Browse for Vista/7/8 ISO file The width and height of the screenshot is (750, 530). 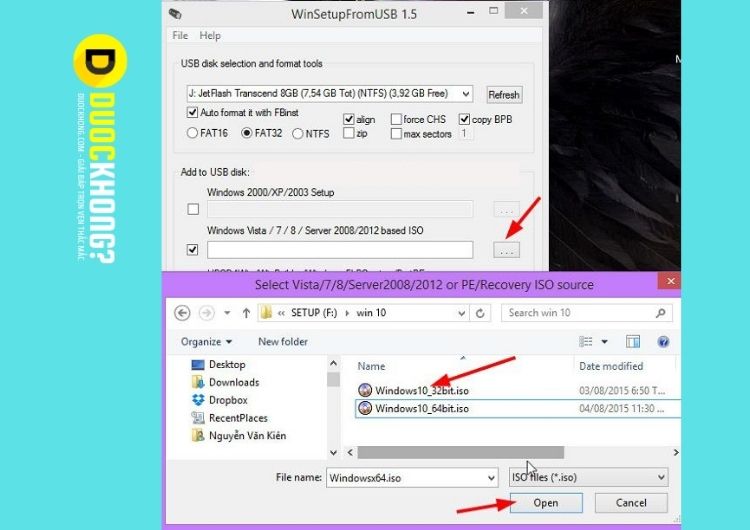point(507,250)
